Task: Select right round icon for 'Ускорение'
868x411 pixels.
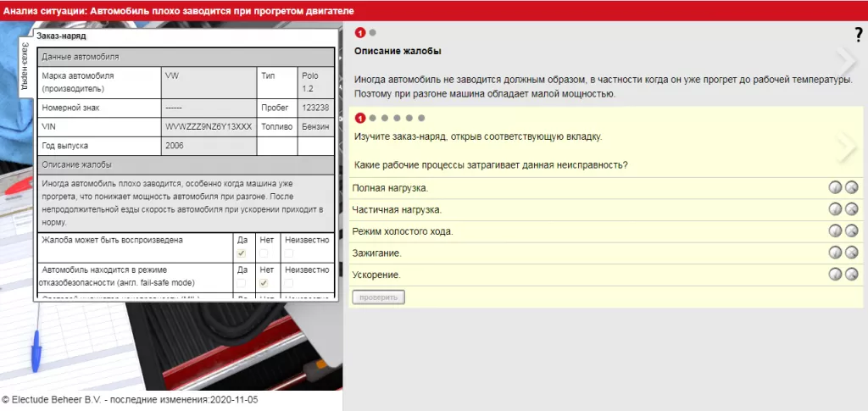Action: (851, 274)
